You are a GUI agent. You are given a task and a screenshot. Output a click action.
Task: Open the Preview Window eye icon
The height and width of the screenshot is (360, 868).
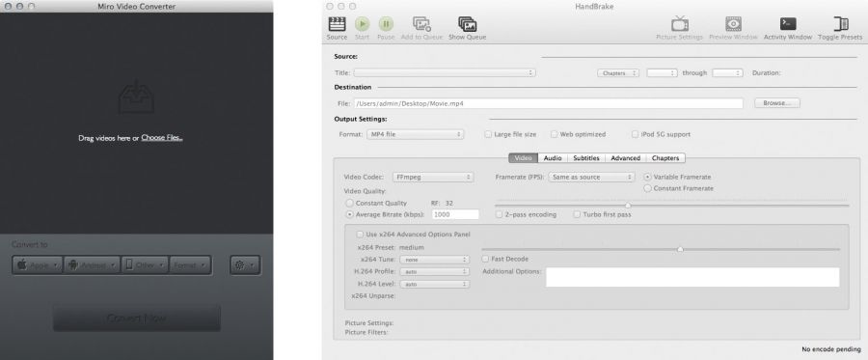point(733,24)
